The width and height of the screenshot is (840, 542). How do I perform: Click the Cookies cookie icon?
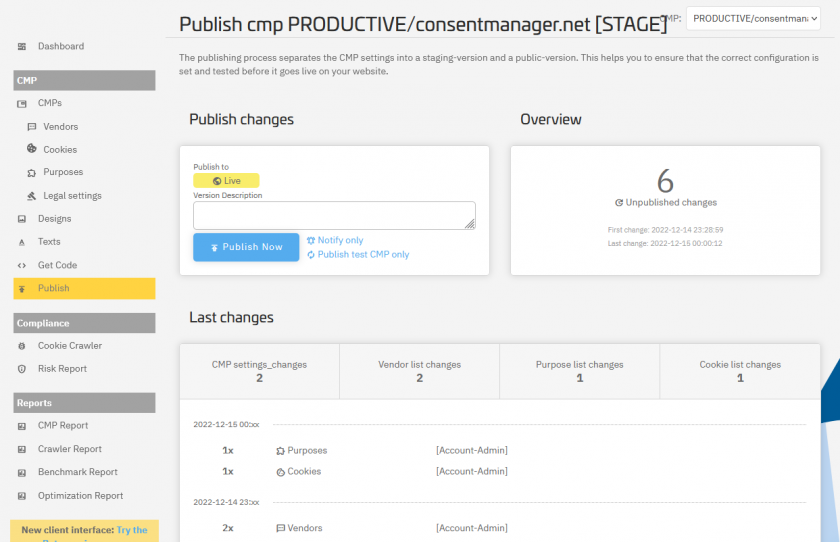[32, 148]
